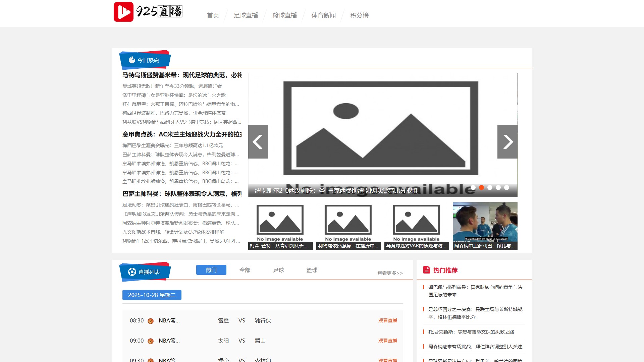644x362 pixels.
Task: Switch to the 全部 tab in live list
Action: tap(245, 270)
